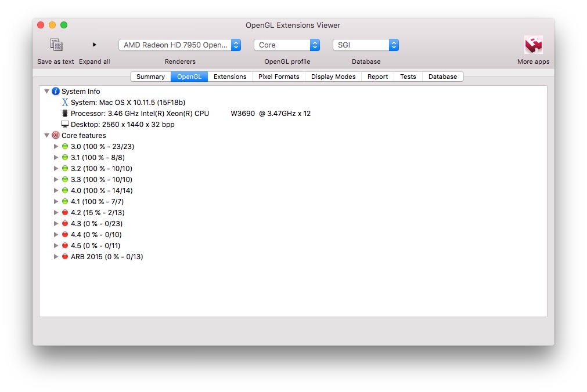Open the Database tab
The height and width of the screenshot is (392, 587).
[x=442, y=77]
